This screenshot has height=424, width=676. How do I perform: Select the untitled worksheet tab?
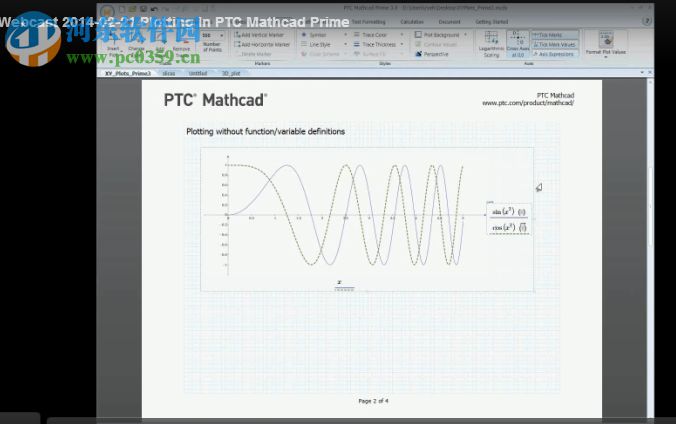[x=198, y=73]
